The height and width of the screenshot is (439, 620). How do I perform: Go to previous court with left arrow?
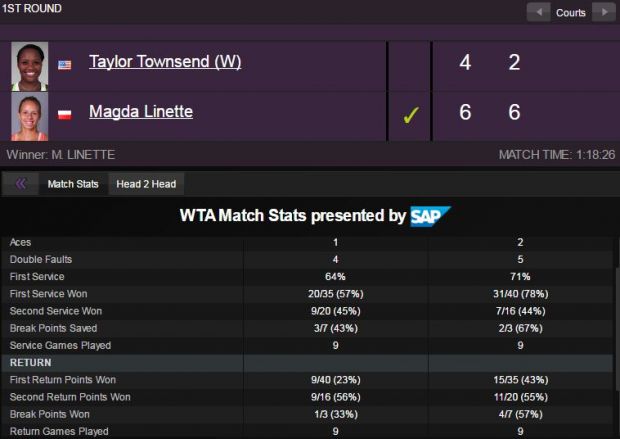pyautogui.click(x=538, y=12)
